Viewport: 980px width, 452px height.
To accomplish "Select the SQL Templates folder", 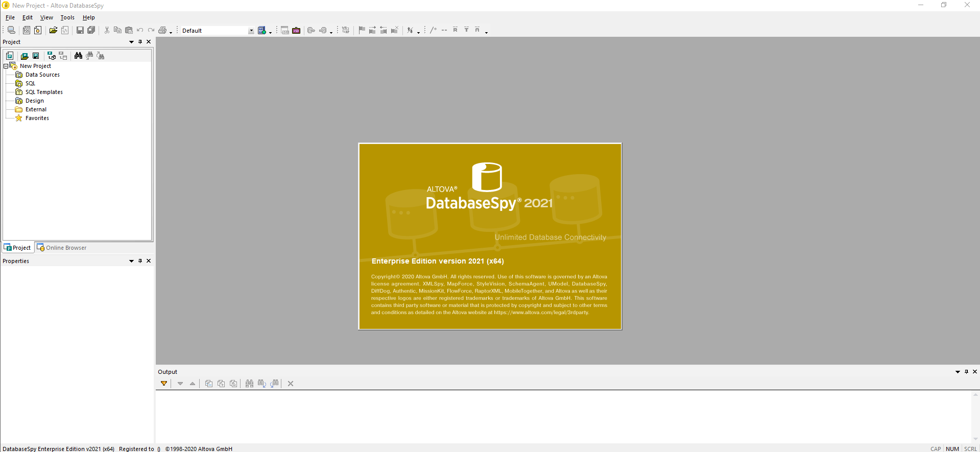I will [x=44, y=92].
